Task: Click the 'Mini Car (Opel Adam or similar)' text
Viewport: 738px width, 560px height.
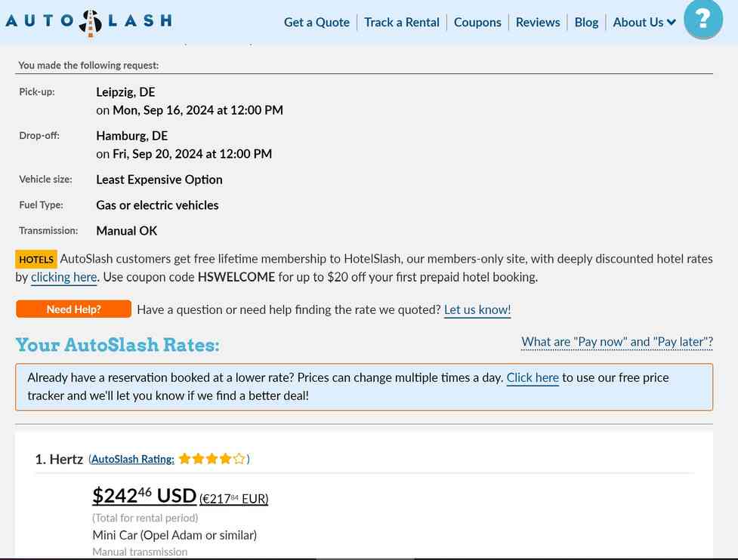Action: [174, 535]
